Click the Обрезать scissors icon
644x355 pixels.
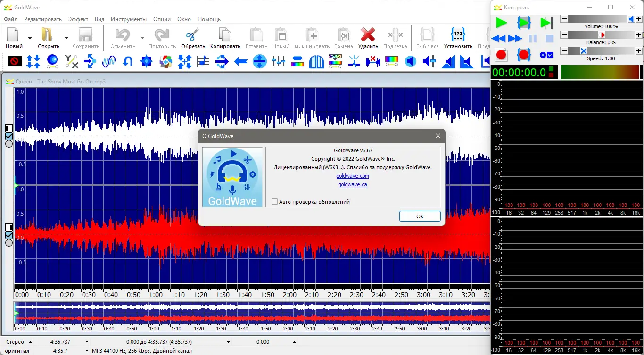[193, 35]
